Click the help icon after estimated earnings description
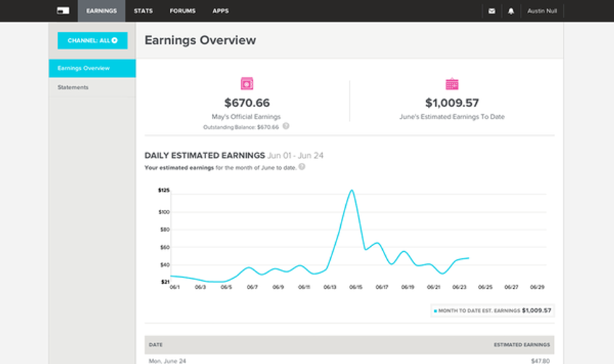This screenshot has width=614, height=364. click(x=302, y=167)
